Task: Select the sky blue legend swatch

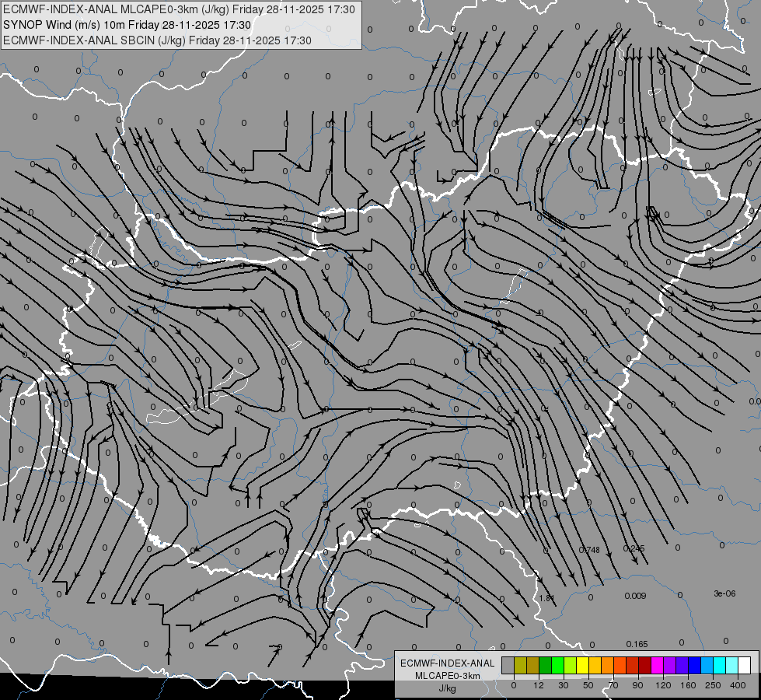Action: (x=707, y=666)
